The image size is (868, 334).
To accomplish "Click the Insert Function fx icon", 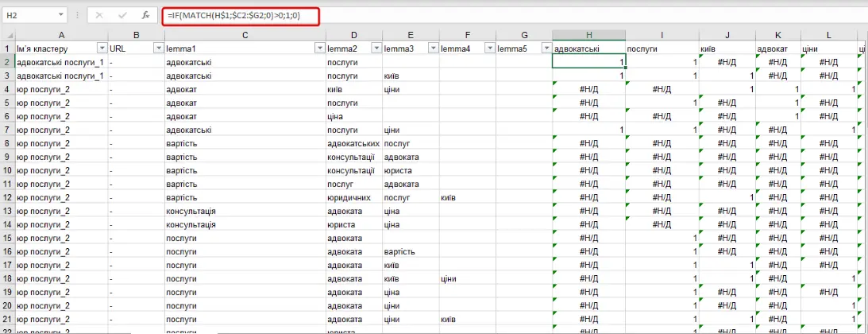I will tap(145, 16).
